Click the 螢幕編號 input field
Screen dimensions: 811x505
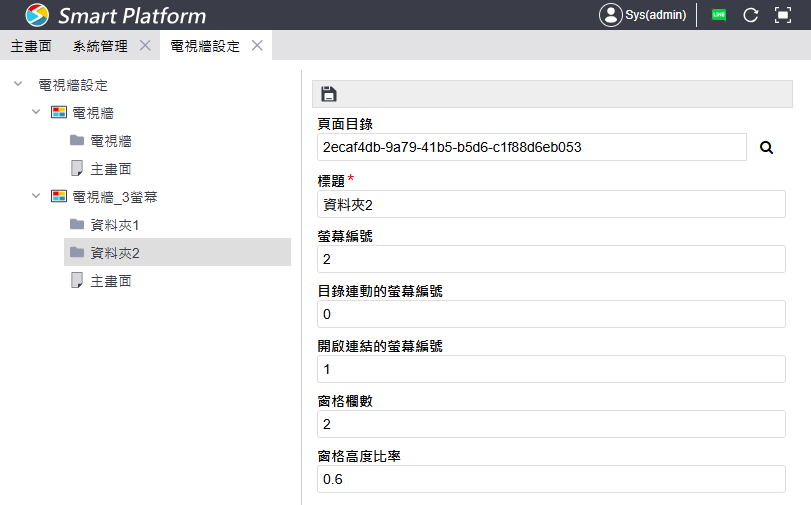click(x=550, y=259)
